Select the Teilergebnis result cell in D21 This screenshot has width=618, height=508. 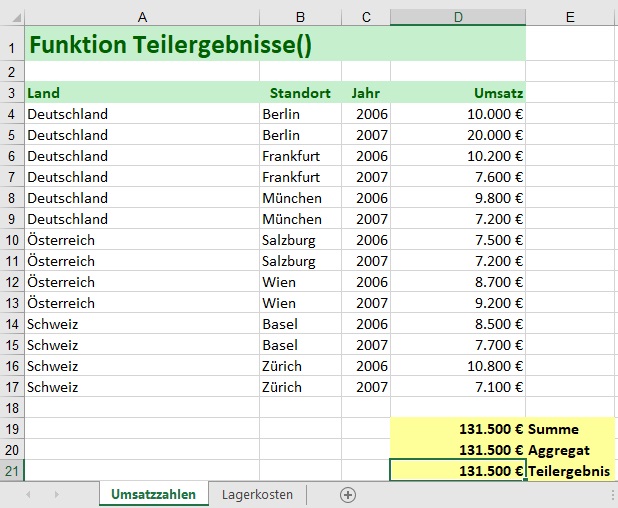coord(457,471)
